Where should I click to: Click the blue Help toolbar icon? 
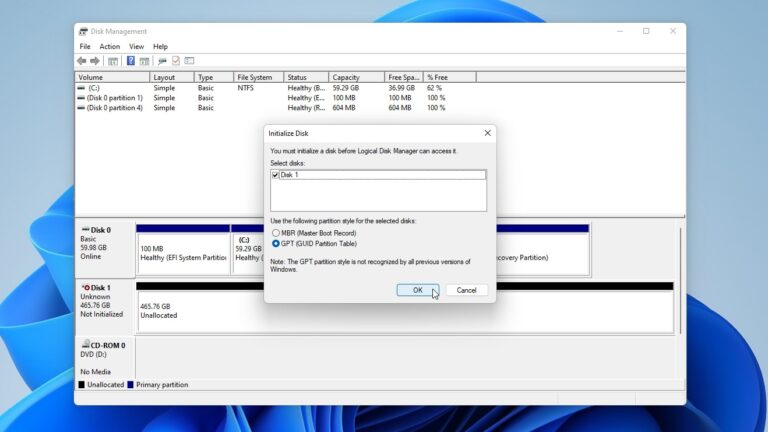pyautogui.click(x=131, y=61)
